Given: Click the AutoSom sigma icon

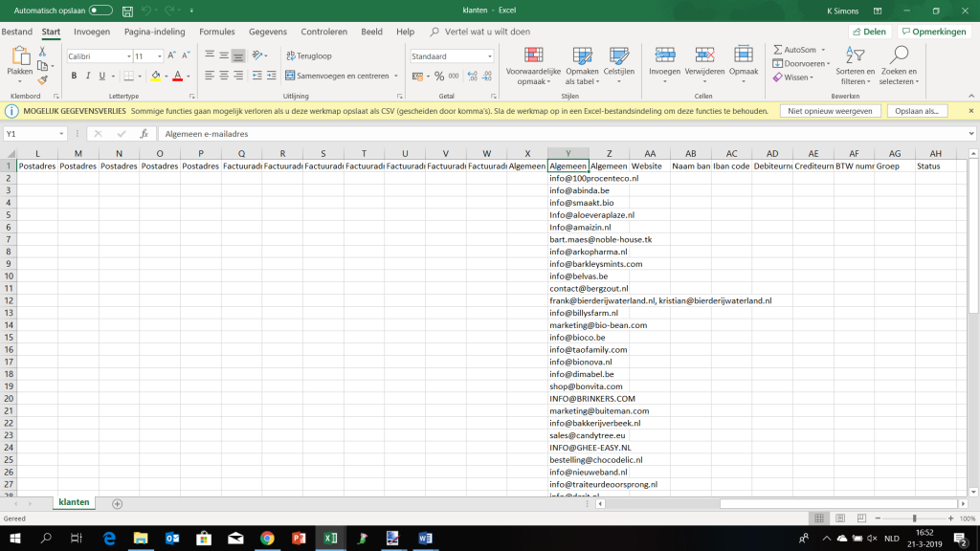Looking at the screenshot, I should click(x=779, y=50).
